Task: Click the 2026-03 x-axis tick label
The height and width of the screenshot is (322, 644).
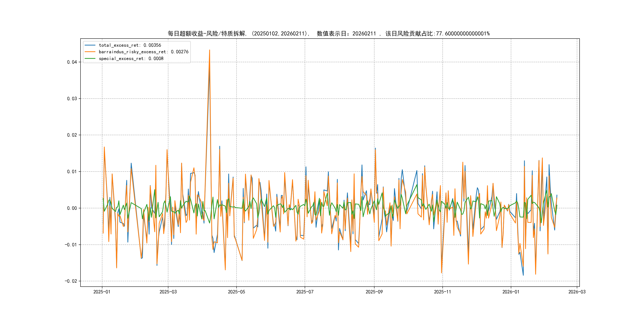Action: point(577,292)
